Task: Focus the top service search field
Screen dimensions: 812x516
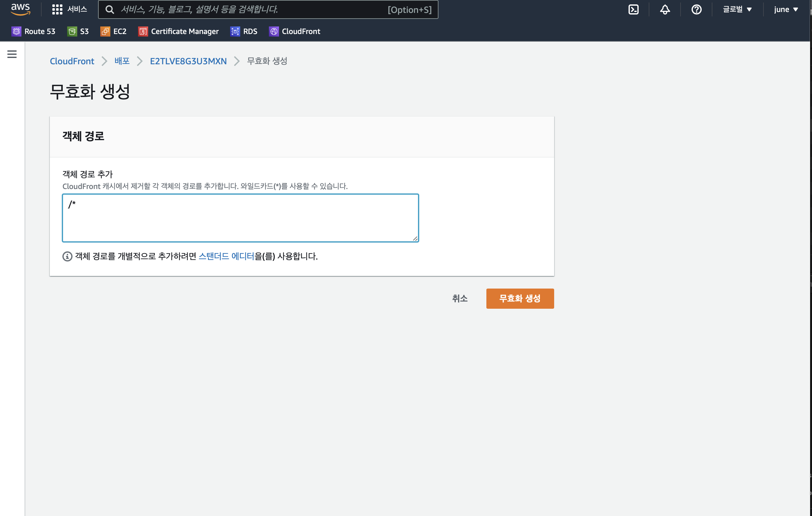Action: pyautogui.click(x=268, y=9)
